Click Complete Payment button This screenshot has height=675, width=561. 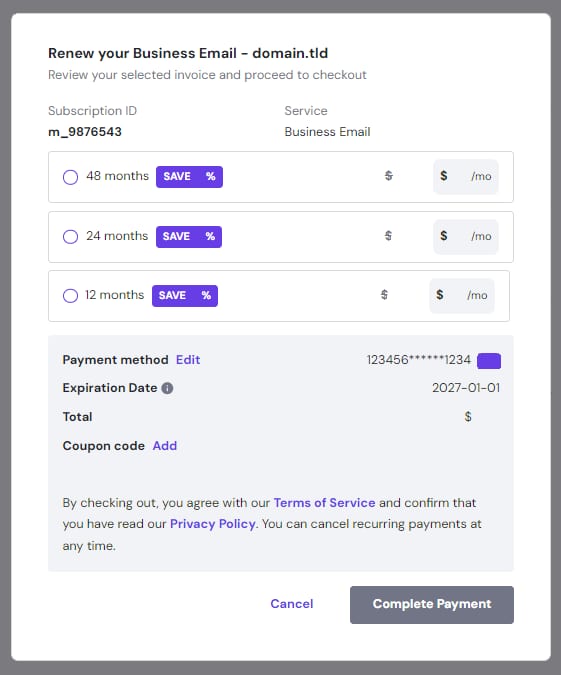tap(432, 604)
